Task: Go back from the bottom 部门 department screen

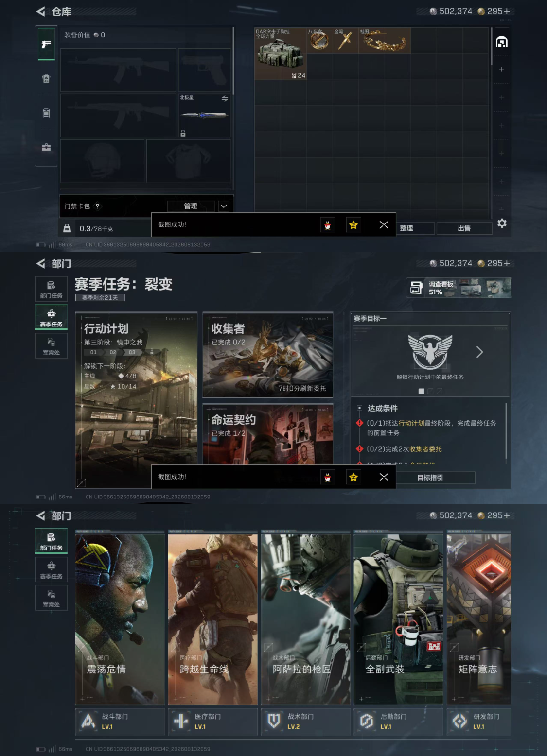Action: point(41,516)
